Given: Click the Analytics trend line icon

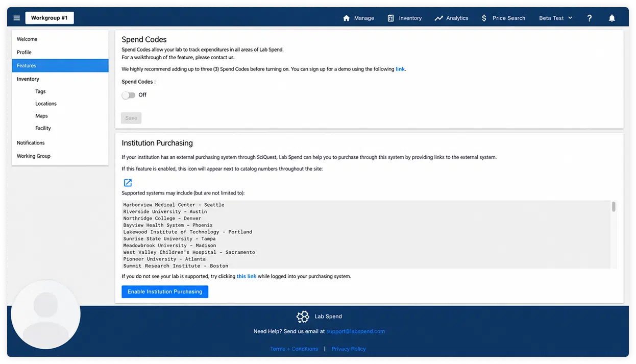Looking at the screenshot, I should point(438,18).
